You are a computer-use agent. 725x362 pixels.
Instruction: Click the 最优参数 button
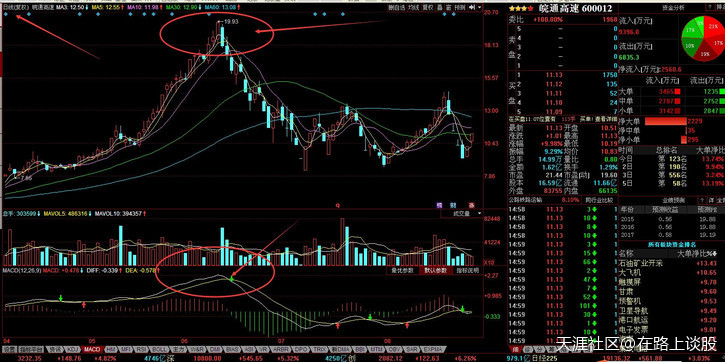pyautogui.click(x=402, y=271)
